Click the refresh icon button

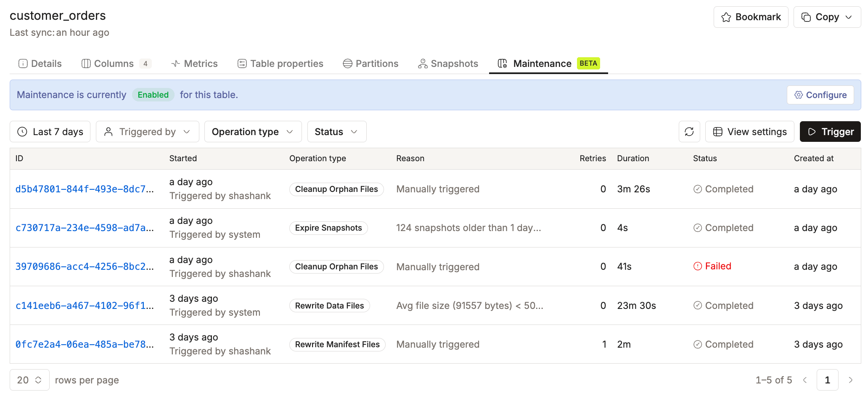point(689,132)
